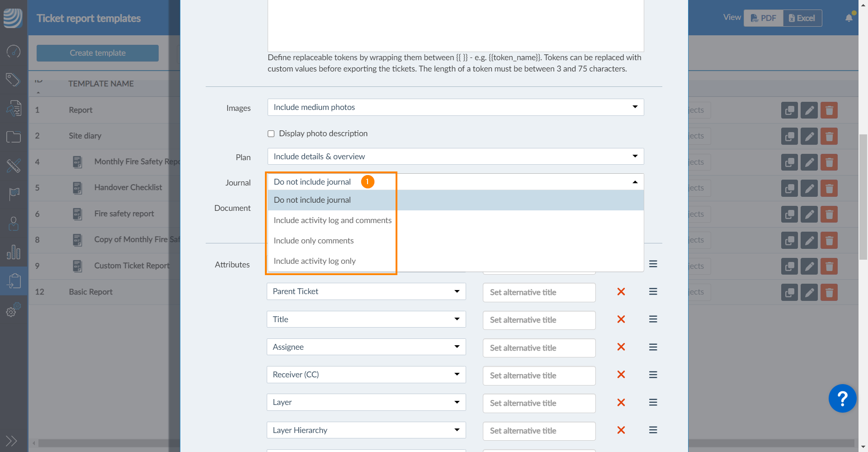This screenshot has height=452, width=868.
Task: Open the blue help question mark button
Action: 842,399
